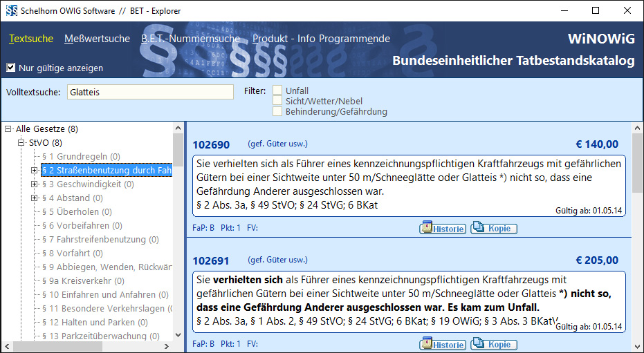Tick the Behinderung/Gefährdung filter checkbox
Viewport: 644px width, 353px height.
[277, 111]
